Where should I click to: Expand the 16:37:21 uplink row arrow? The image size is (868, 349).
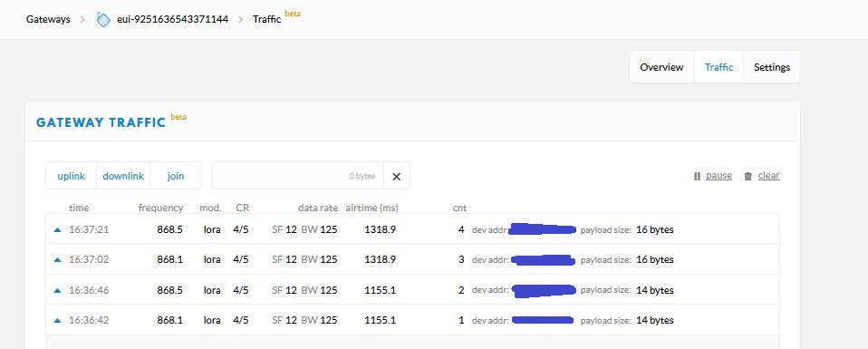click(57, 229)
